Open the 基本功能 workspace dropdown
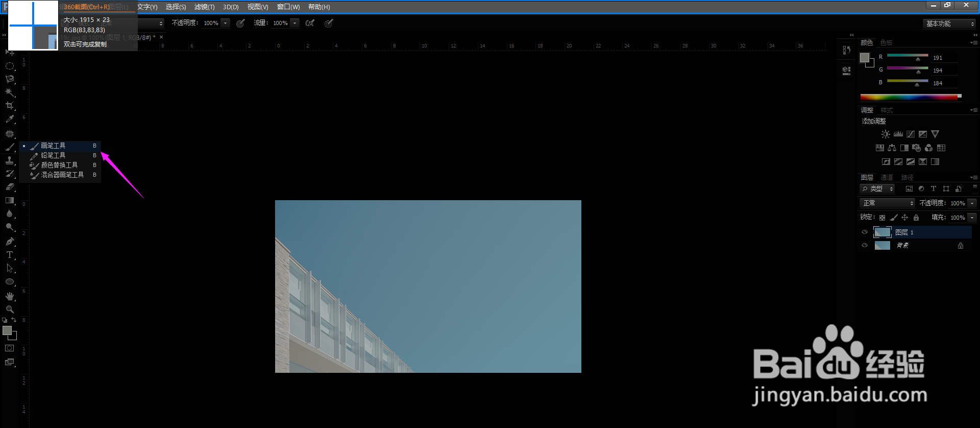 (x=949, y=23)
